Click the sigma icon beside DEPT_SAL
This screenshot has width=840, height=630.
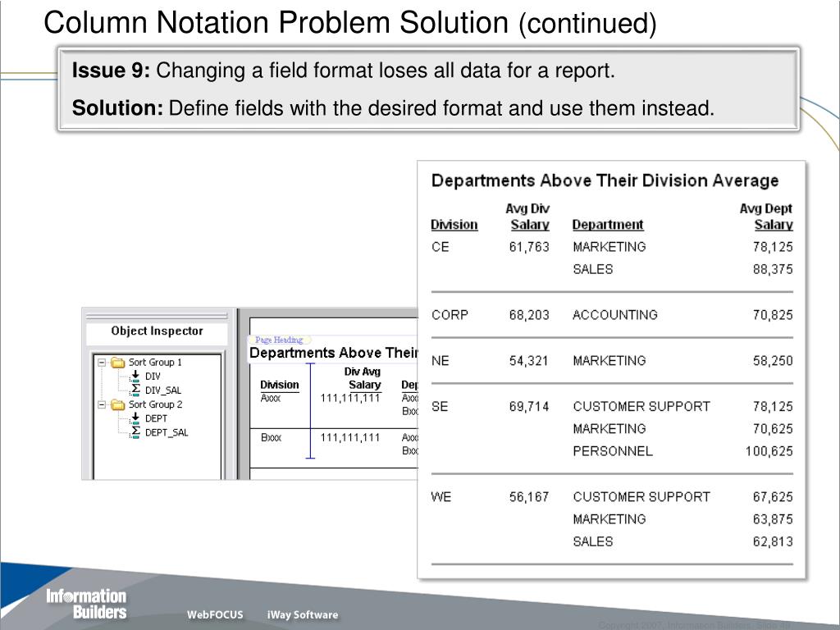tap(135, 432)
